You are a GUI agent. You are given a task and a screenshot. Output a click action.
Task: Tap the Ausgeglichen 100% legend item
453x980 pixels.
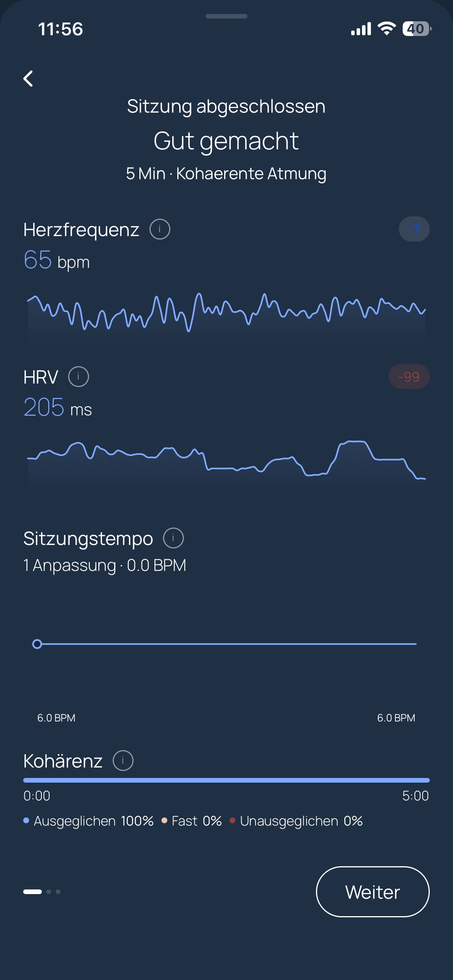pos(89,821)
